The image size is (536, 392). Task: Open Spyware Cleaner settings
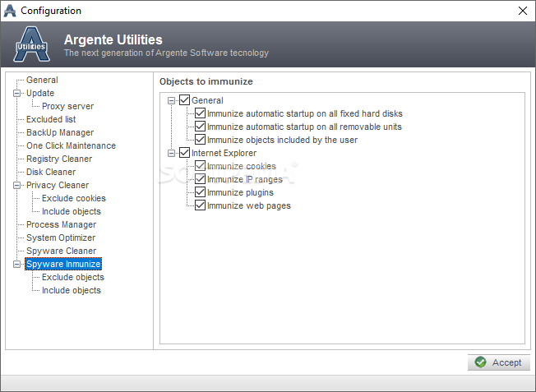click(61, 251)
